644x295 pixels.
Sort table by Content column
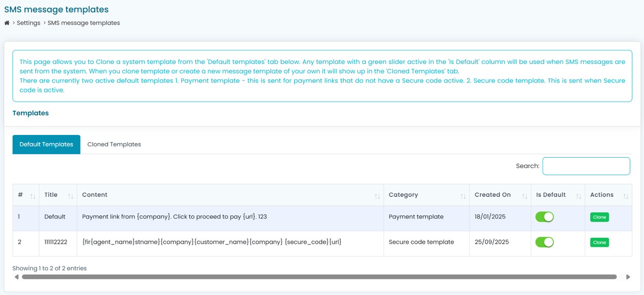(x=377, y=196)
